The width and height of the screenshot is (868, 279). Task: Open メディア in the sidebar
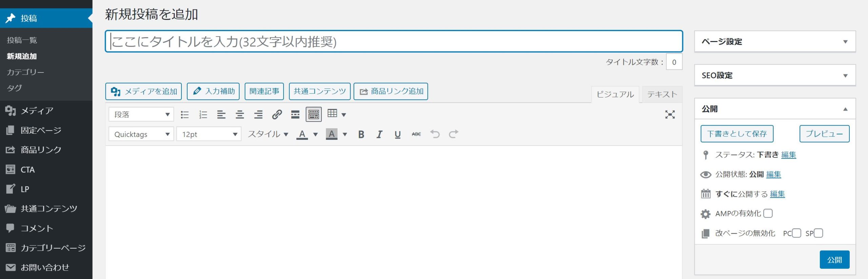pyautogui.click(x=46, y=111)
